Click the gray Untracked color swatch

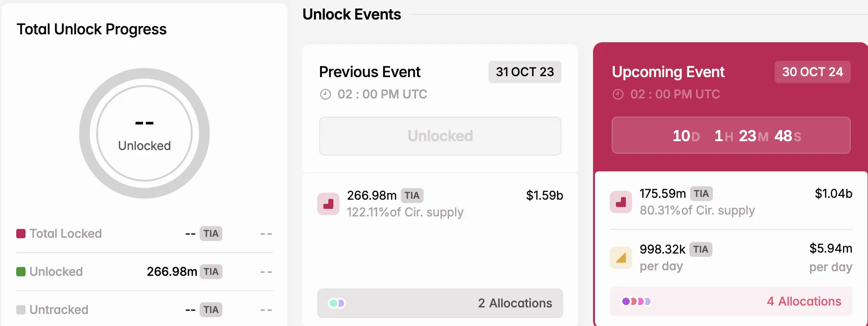21,310
